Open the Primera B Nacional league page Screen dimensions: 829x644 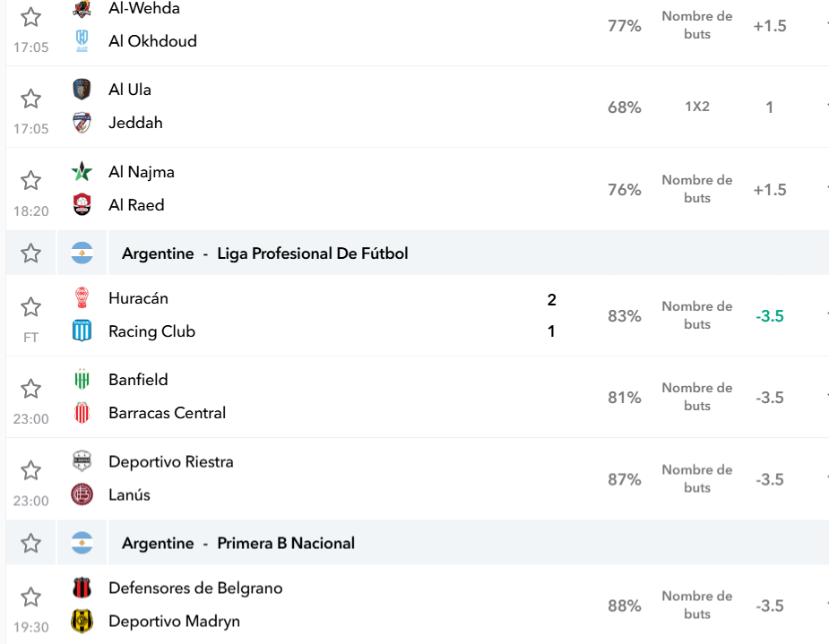(x=286, y=543)
